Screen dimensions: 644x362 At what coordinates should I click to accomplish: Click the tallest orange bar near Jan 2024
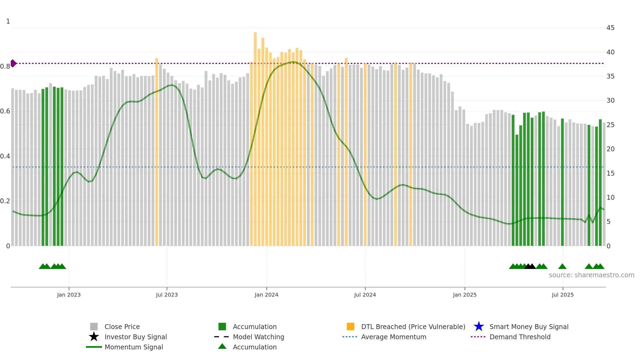pyautogui.click(x=255, y=139)
